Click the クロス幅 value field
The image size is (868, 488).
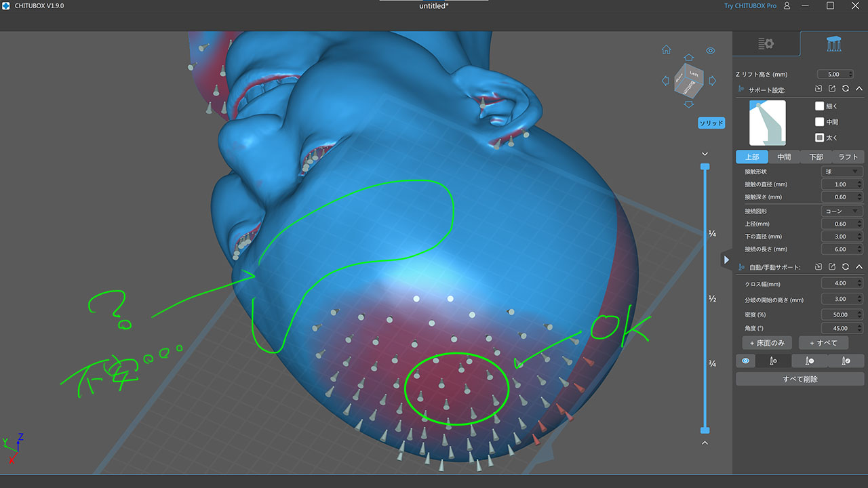(x=842, y=283)
